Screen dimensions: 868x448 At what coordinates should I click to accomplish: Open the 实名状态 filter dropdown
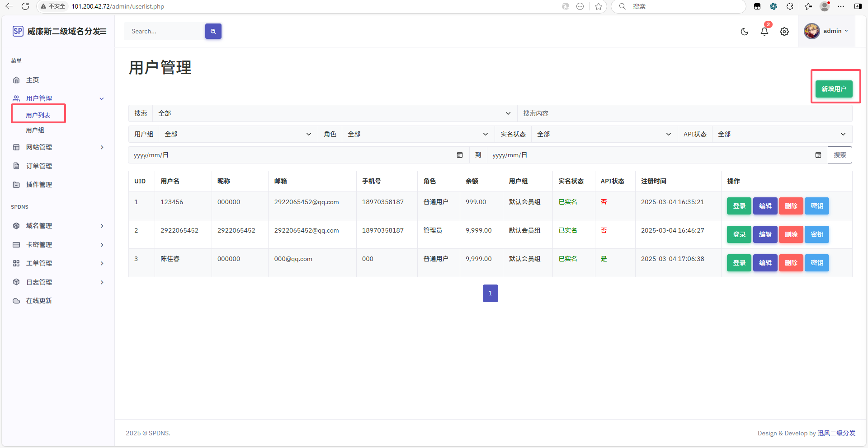point(604,134)
